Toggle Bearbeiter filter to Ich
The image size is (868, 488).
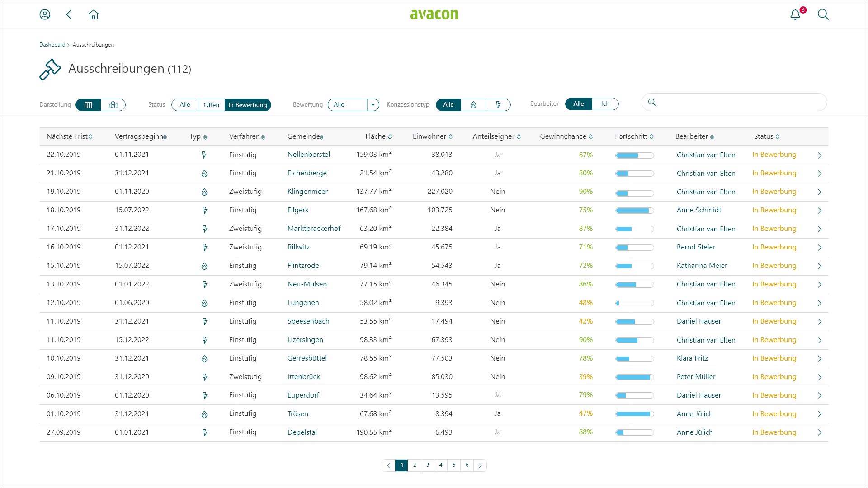(x=605, y=104)
